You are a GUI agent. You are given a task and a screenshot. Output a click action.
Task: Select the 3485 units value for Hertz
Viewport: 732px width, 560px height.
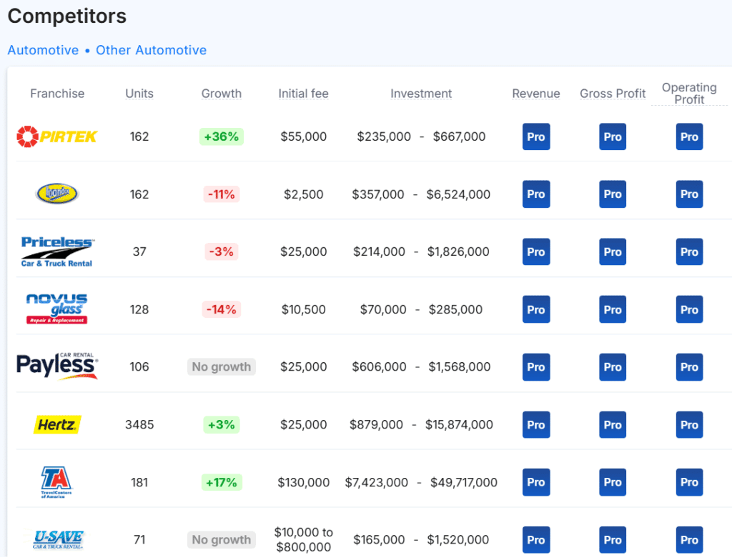139,424
